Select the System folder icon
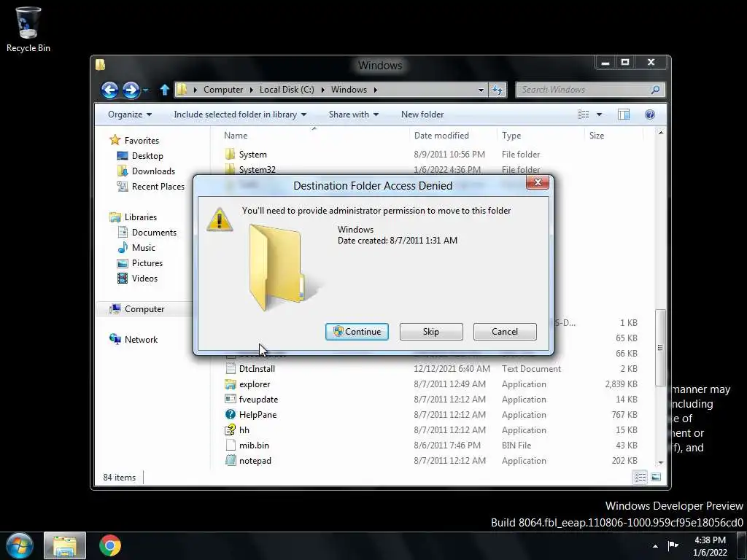 [230, 155]
